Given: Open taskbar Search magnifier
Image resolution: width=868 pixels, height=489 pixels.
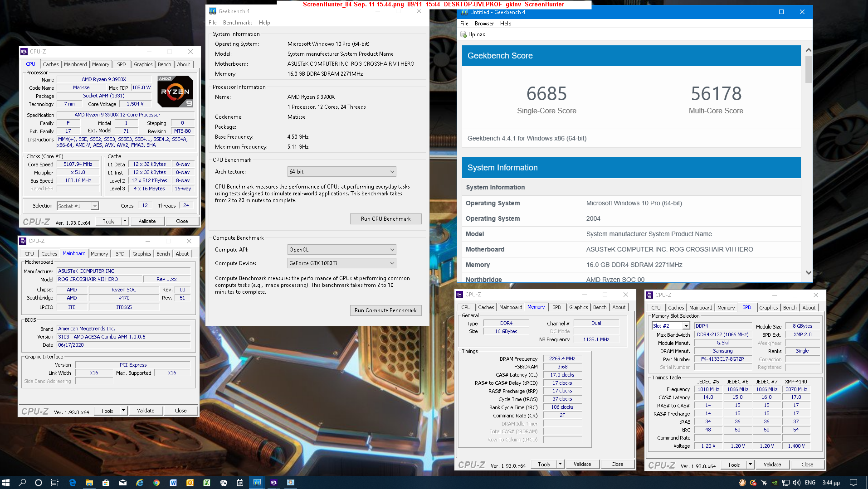Looking at the screenshot, I should (22, 483).
